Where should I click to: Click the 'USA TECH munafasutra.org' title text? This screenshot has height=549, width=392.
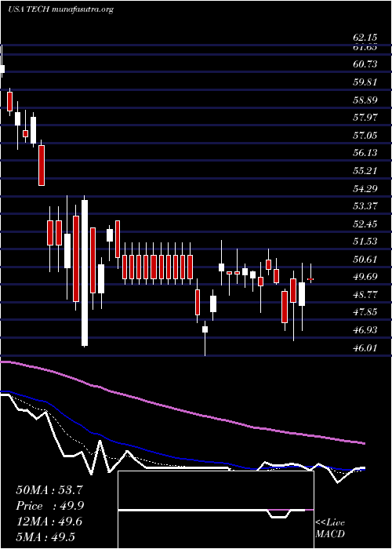click(60, 9)
